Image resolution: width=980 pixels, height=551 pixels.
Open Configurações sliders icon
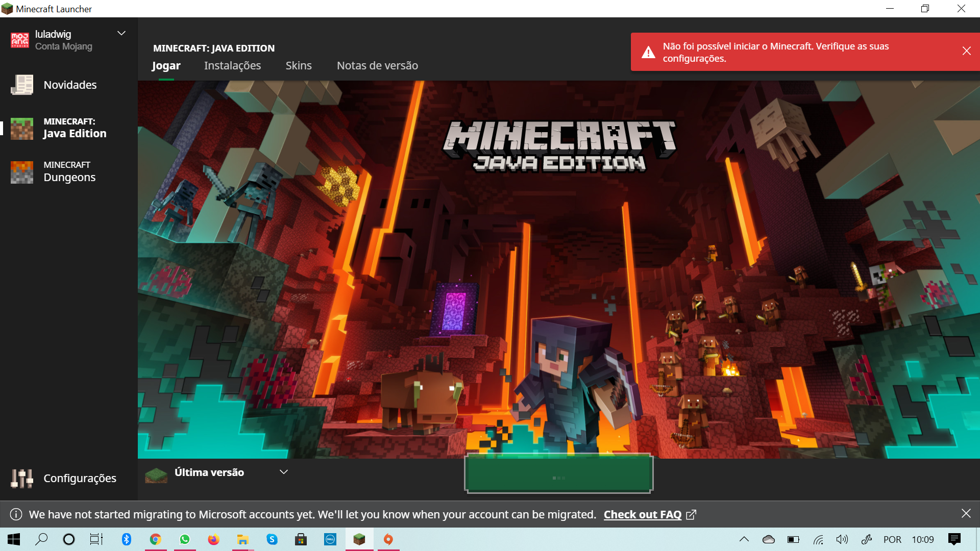(22, 479)
